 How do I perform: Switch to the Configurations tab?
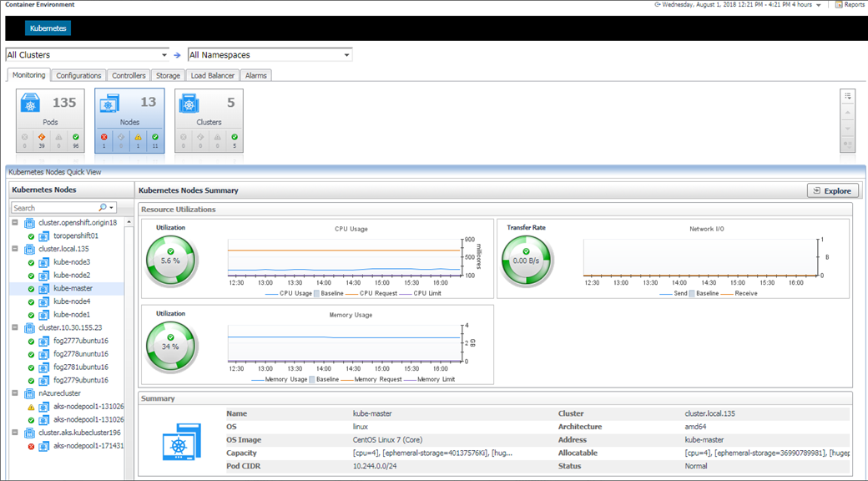click(78, 75)
